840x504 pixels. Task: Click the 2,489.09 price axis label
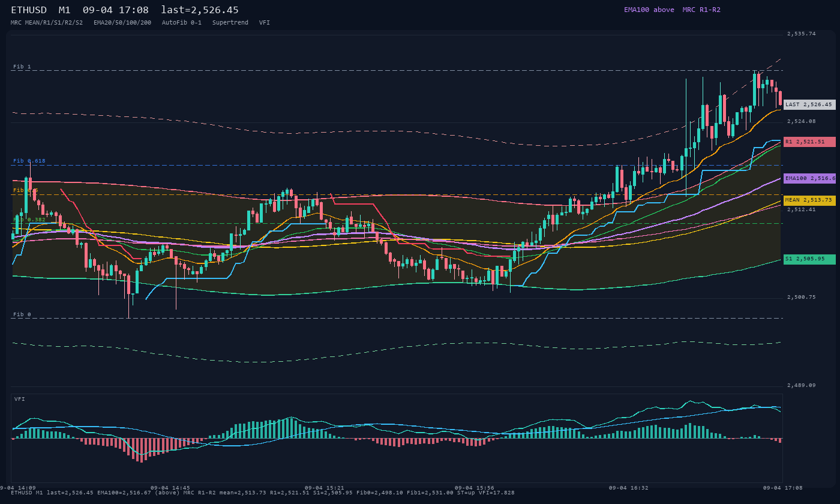[802, 385]
